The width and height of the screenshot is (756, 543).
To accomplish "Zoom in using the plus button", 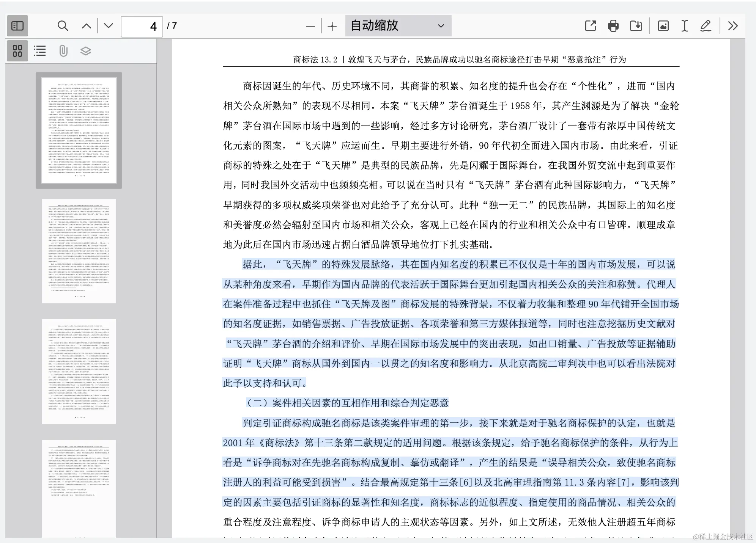I will point(332,26).
